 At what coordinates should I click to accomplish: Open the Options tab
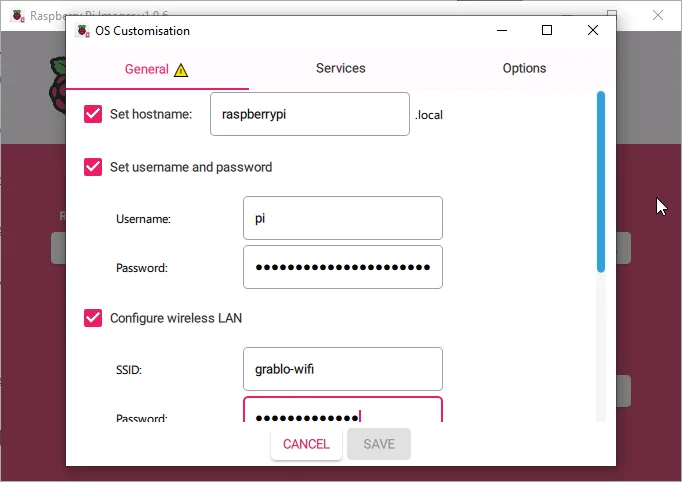coord(524,68)
